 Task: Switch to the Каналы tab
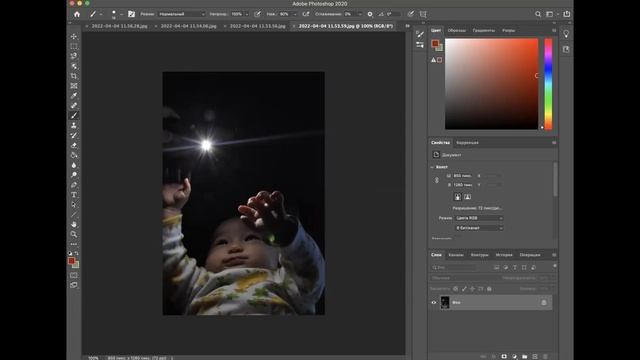[456, 255]
